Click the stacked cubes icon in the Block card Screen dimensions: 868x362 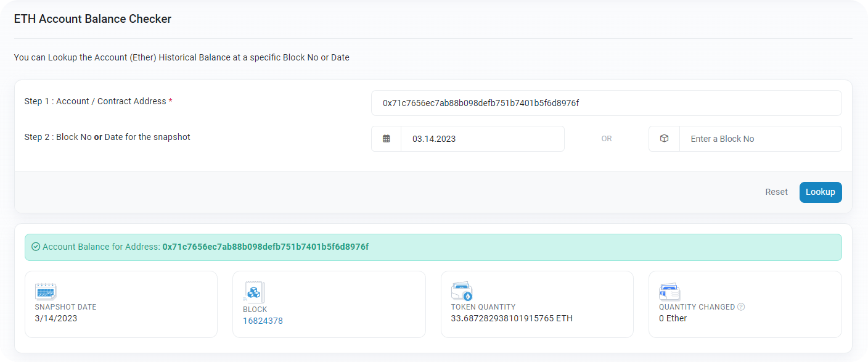pos(253,292)
